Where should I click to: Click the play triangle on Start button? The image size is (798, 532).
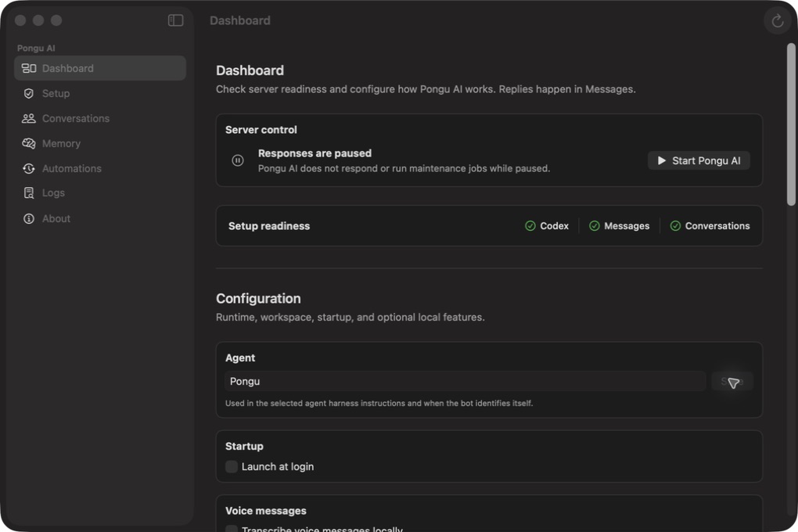click(662, 160)
